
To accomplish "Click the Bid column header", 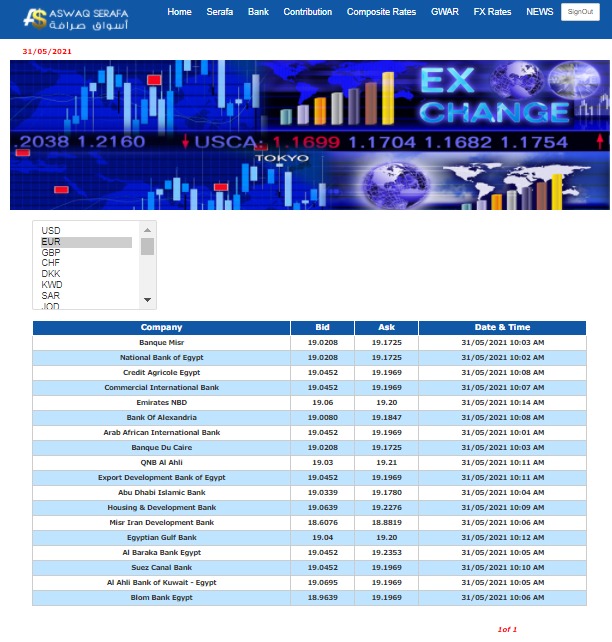I will 322,328.
